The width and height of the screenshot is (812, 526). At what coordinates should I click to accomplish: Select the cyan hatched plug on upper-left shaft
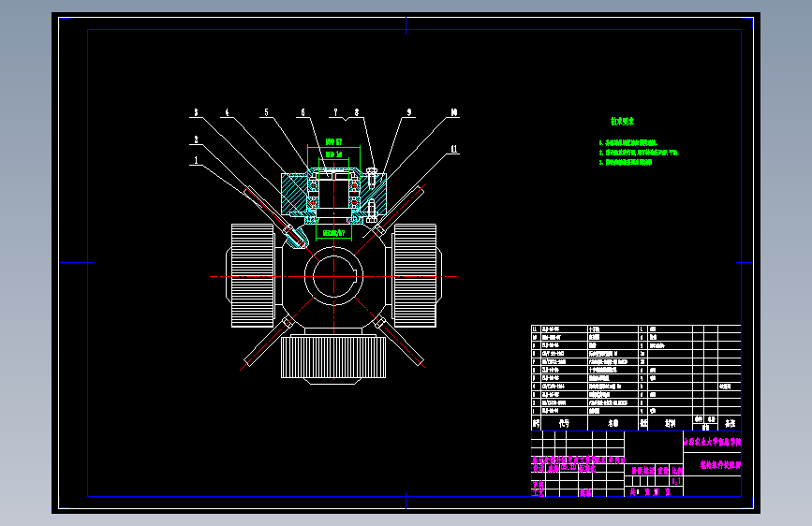[x=296, y=238]
